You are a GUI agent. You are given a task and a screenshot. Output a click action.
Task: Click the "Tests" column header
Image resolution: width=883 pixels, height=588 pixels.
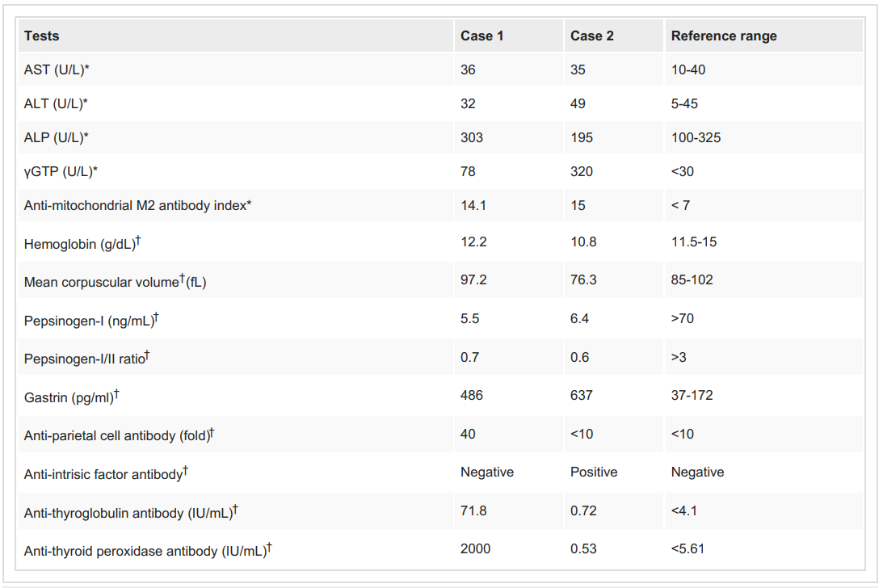pos(42,36)
